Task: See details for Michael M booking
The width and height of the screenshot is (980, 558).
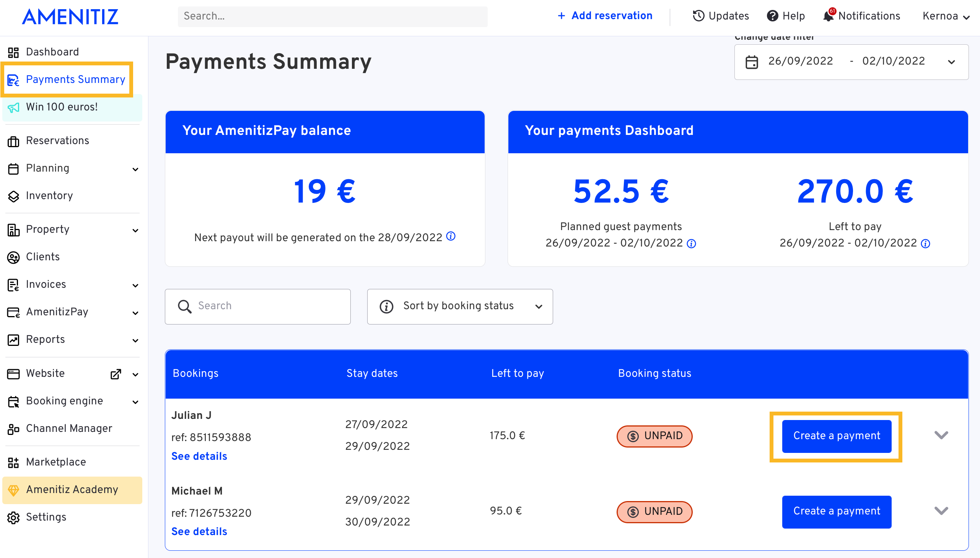Action: [x=199, y=532]
